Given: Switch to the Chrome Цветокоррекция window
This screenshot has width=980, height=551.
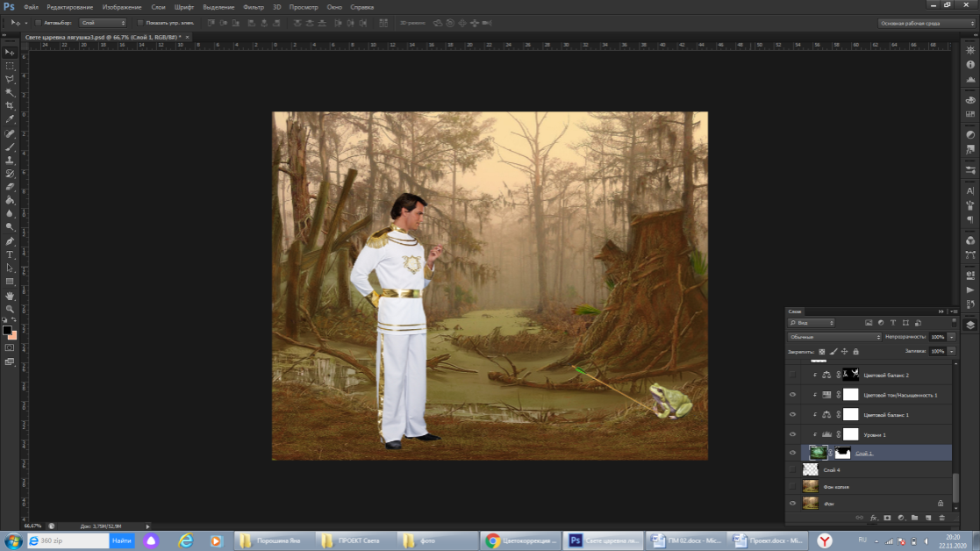Looking at the screenshot, I should click(520, 541).
